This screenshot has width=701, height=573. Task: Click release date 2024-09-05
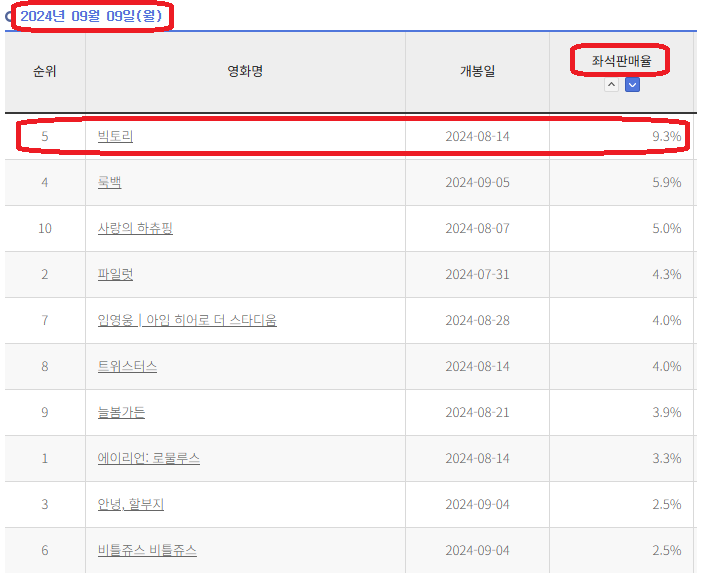[x=477, y=182]
